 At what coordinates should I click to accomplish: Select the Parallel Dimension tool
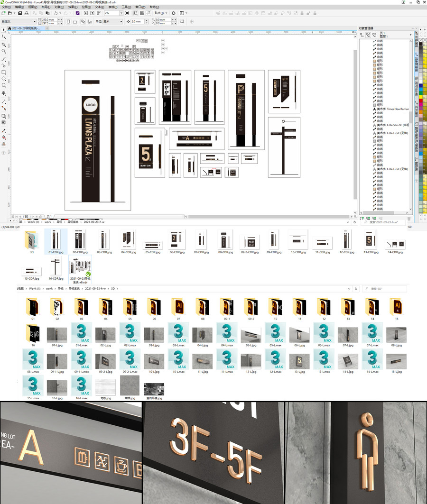[3, 101]
